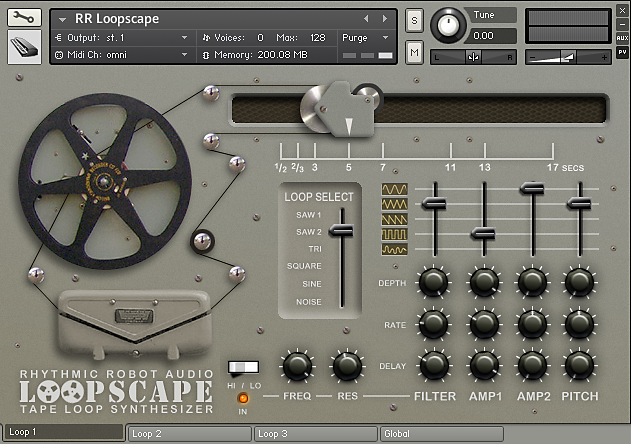Click the wrench instrument edit icon

pos(24,18)
